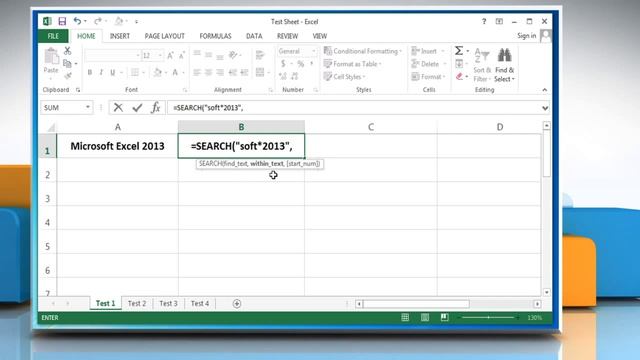The image size is (640, 360).
Task: Switch to the VIEW tab
Action: coord(320,36)
